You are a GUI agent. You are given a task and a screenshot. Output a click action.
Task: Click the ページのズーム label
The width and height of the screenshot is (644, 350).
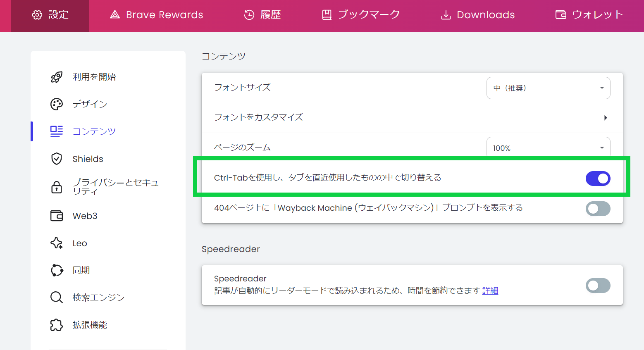(242, 147)
